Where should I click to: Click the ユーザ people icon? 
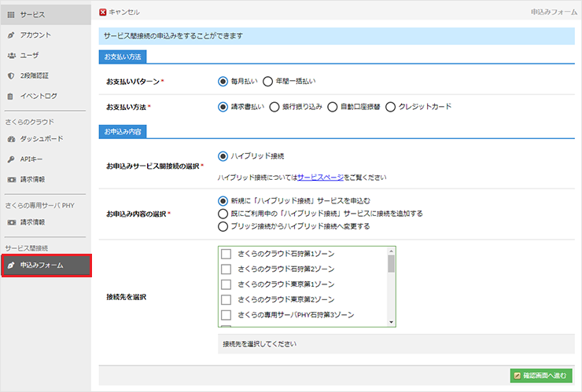[x=10, y=56]
